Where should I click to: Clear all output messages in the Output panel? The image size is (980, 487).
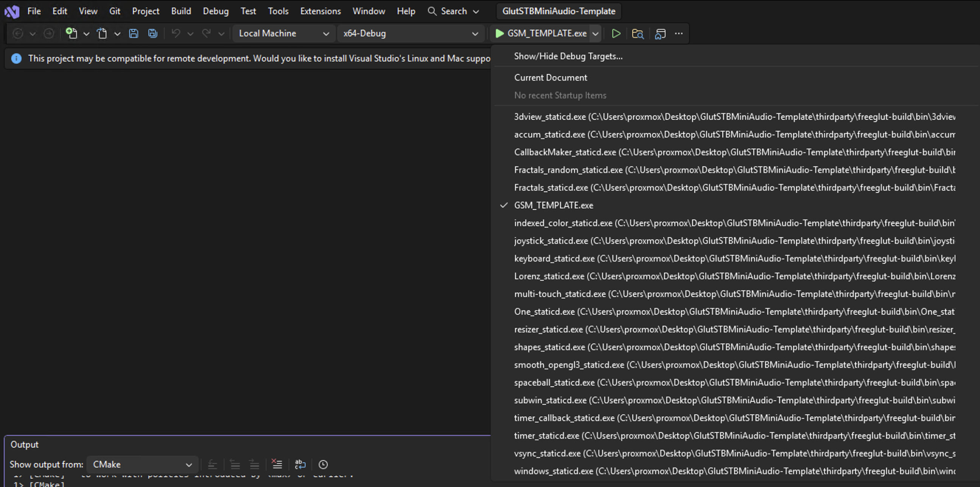277,464
